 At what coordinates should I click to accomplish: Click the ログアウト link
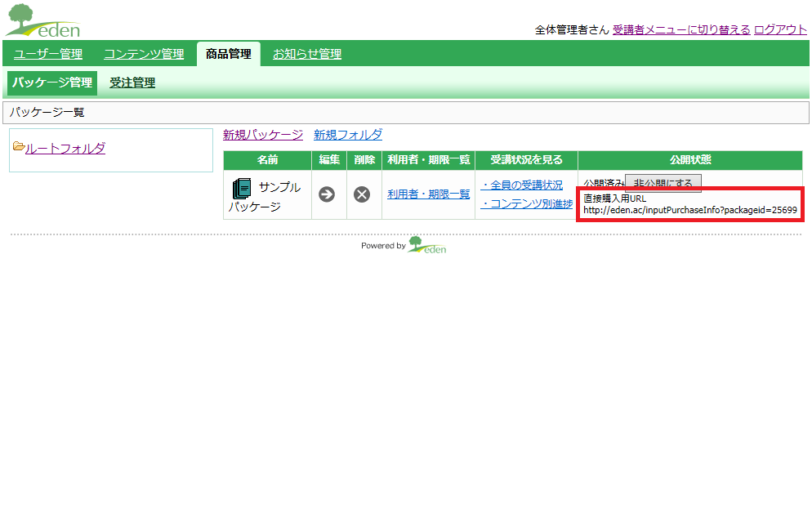click(x=780, y=30)
